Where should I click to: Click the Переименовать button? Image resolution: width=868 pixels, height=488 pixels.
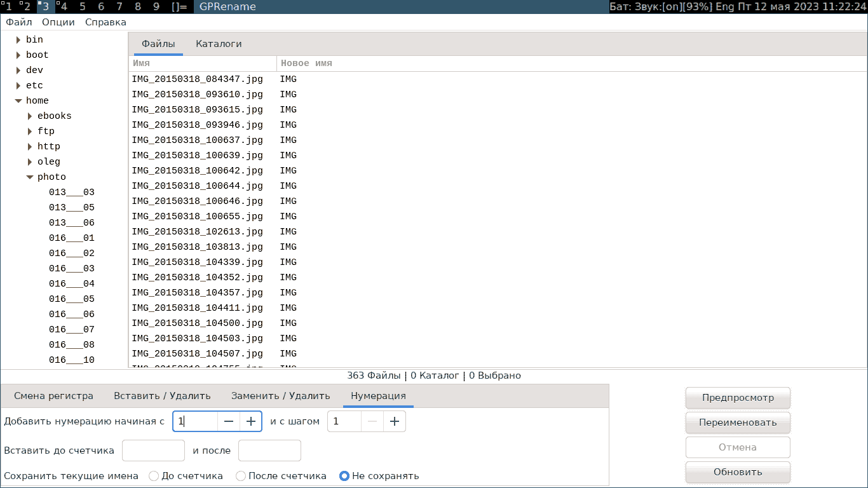[x=738, y=423]
